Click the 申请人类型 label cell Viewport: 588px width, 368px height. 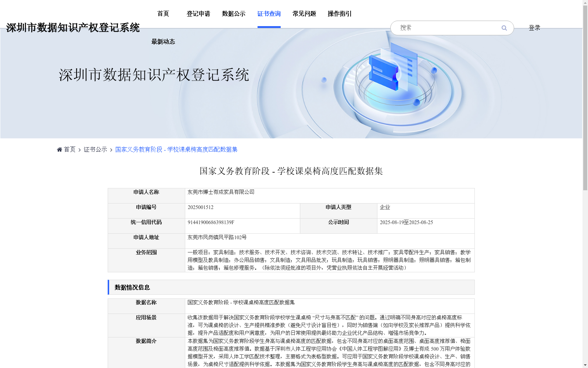pyautogui.click(x=338, y=211)
